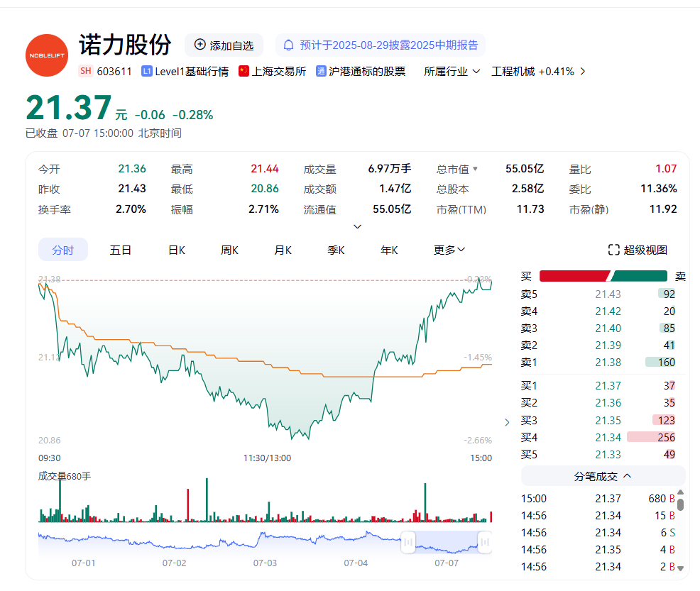Viewport: 700px width, 591px height.
Task: Open the 更多 chart period dropdown
Action: pos(449,250)
